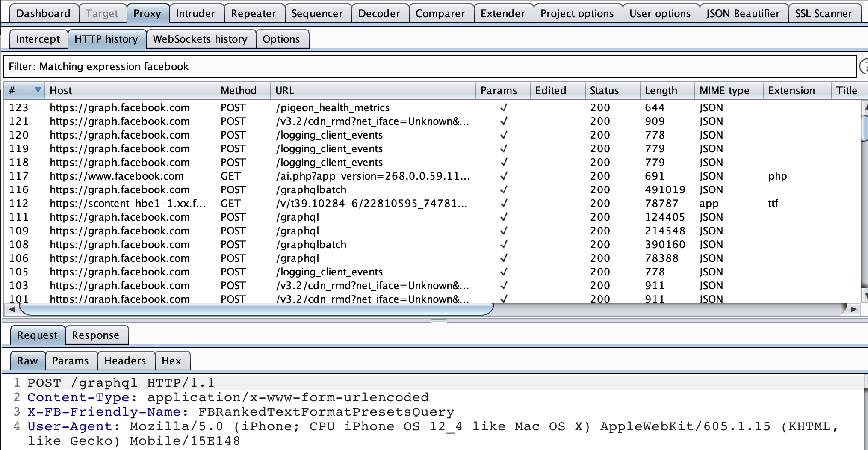Select request row number 103
This screenshot has height=450, width=868.
432,285
